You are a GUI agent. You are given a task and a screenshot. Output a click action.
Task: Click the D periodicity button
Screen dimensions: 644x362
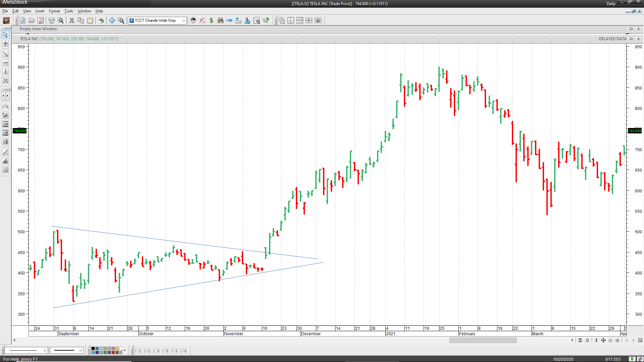[x=588, y=340]
